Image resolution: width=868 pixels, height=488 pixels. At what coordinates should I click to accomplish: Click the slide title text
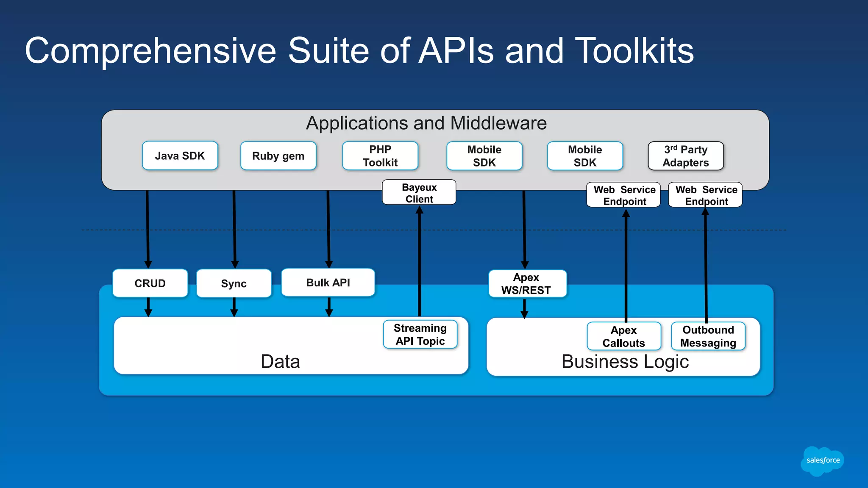[x=359, y=50]
